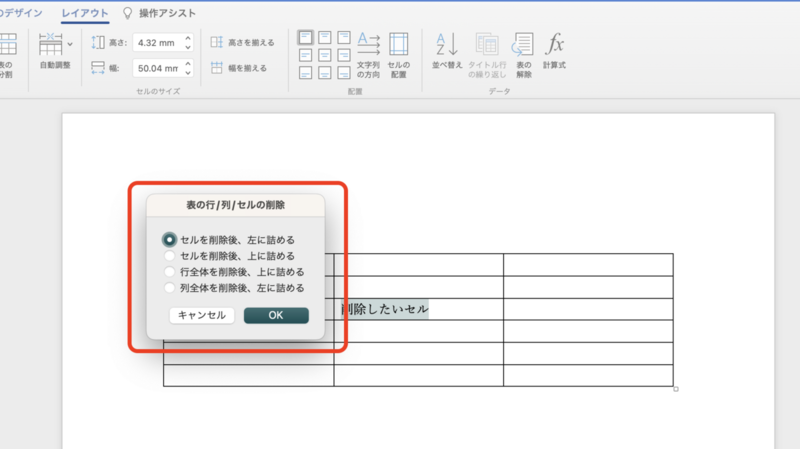This screenshot has height=449, width=800.
Task: Click the キャンセル button
Action: point(202,315)
